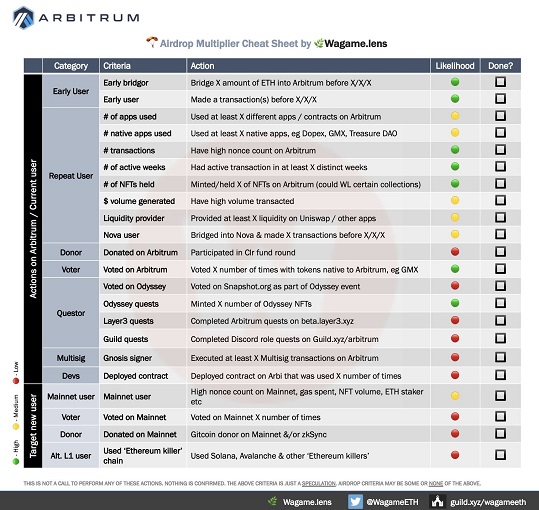Click the Likelihood column header

point(455,66)
